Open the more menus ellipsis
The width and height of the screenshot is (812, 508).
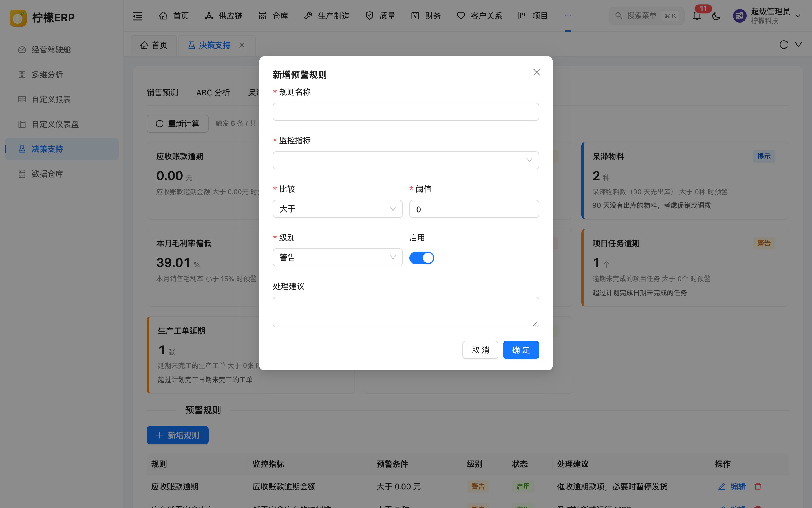click(x=567, y=16)
